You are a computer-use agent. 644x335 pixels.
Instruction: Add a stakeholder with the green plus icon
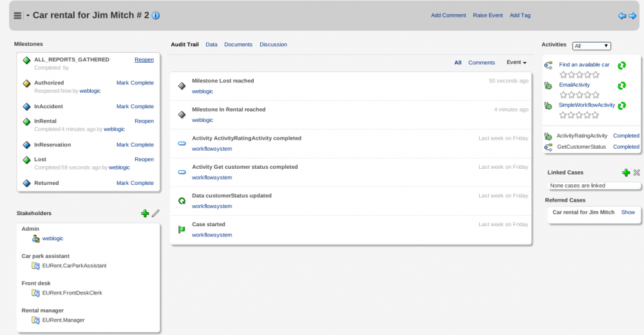(x=145, y=213)
